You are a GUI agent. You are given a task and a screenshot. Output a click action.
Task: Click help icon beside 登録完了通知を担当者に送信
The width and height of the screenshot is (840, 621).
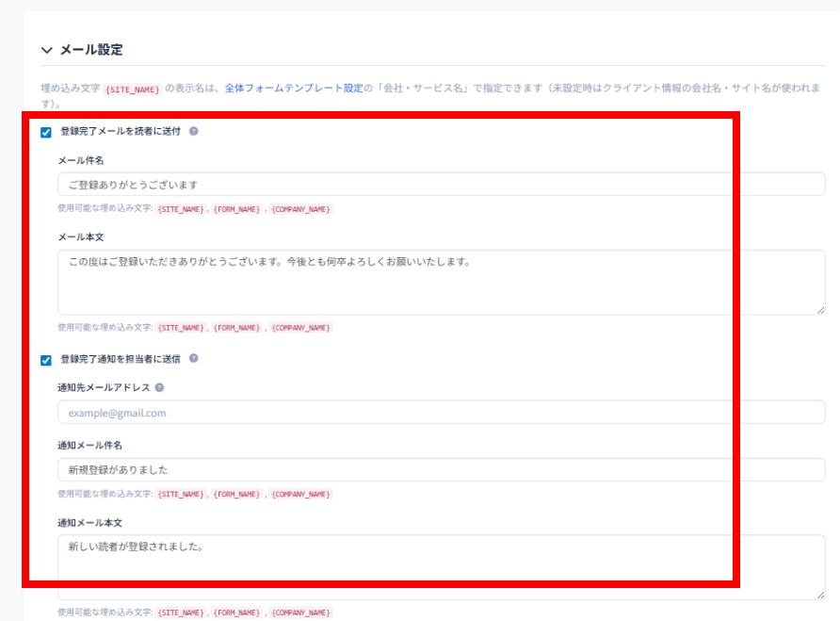coord(193,359)
